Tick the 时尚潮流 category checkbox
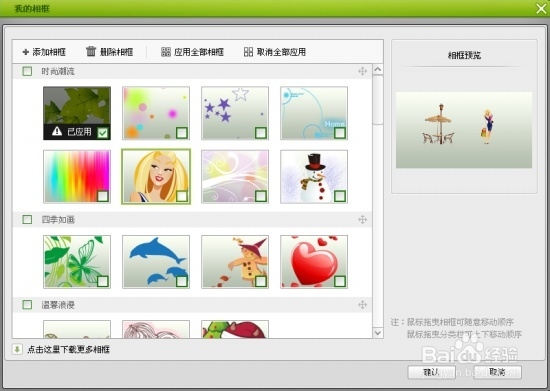The image size is (550, 391). tap(27, 71)
